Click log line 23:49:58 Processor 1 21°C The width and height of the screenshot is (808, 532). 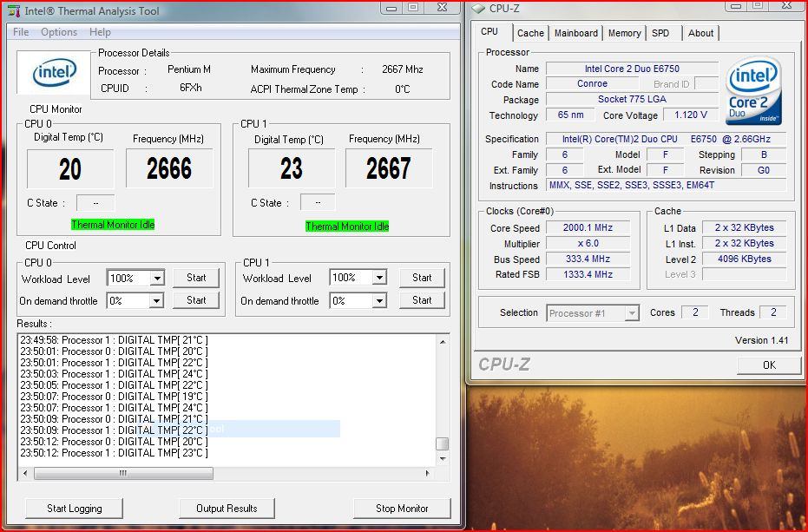(114, 340)
